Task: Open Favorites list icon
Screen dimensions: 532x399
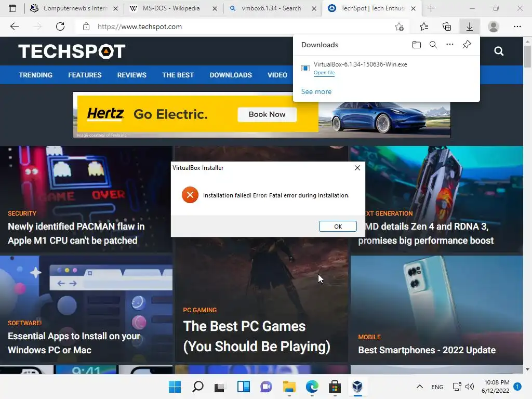Action: pyautogui.click(x=424, y=26)
